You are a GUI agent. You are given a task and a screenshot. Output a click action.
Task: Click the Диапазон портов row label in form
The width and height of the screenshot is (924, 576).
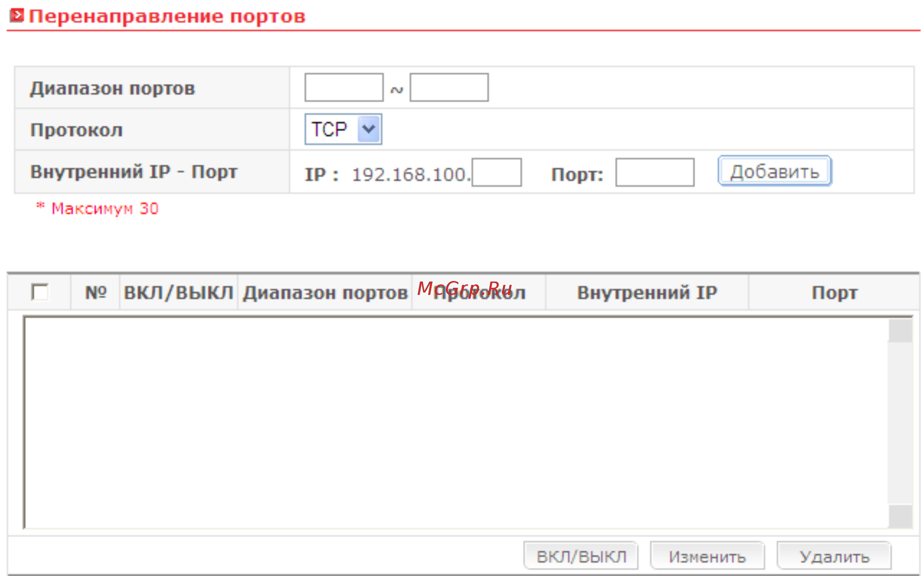[x=112, y=88]
